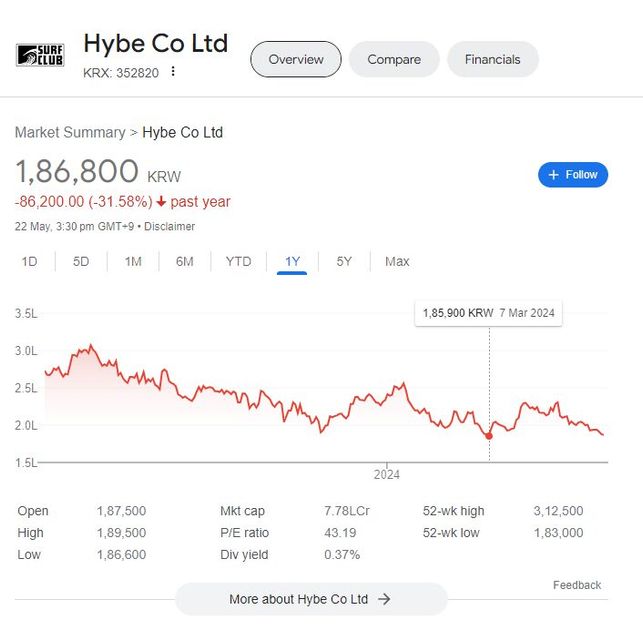The height and width of the screenshot is (640, 643).
Task: Show the Max chart range
Action: 397,262
